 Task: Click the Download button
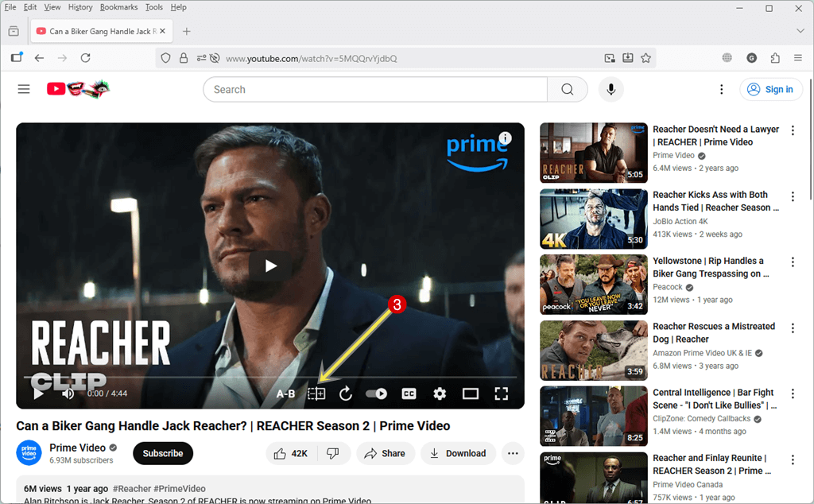coord(459,454)
